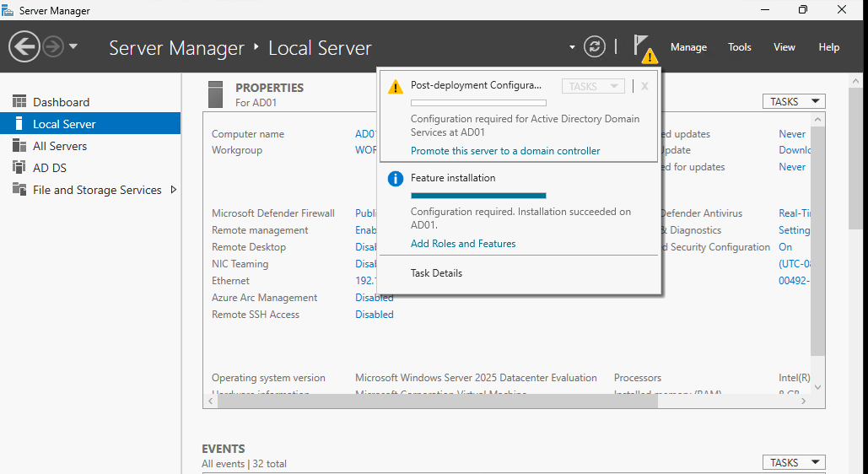Viewport: 868px width, 474px height.
Task: Click the UTC time zone link
Action: tap(795, 264)
